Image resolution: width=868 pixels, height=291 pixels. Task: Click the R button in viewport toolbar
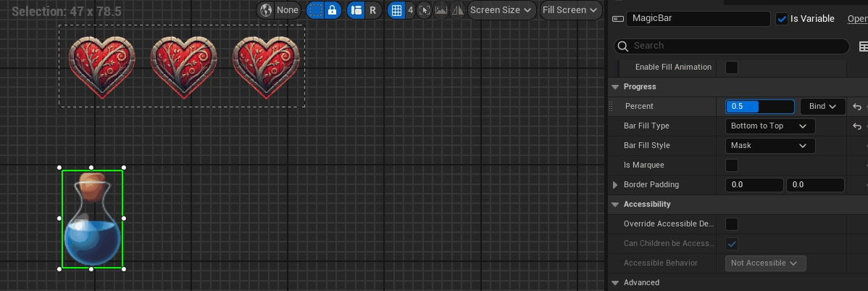pyautogui.click(x=372, y=10)
